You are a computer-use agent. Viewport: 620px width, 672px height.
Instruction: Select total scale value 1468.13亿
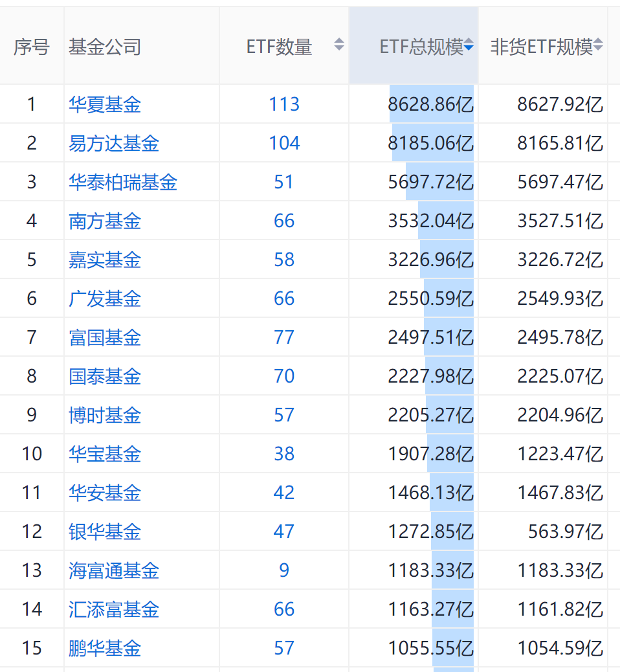pos(430,493)
